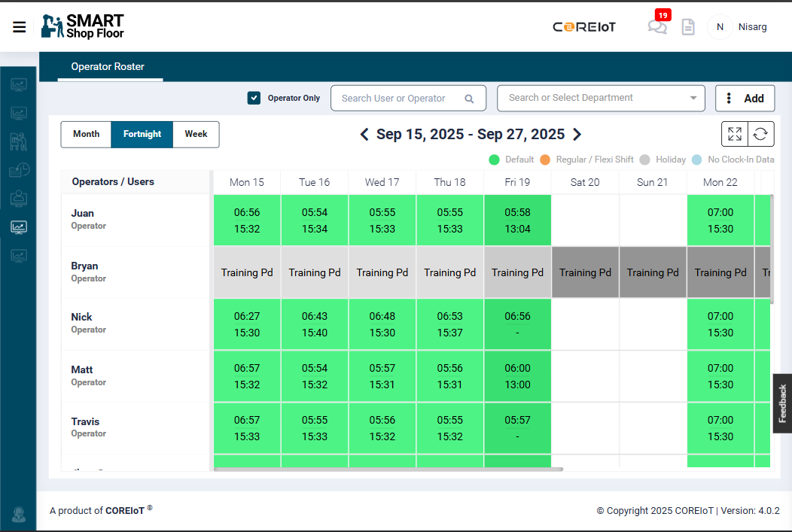Switch to Week view
Image resolution: width=792 pixels, height=532 pixels.
coord(196,134)
